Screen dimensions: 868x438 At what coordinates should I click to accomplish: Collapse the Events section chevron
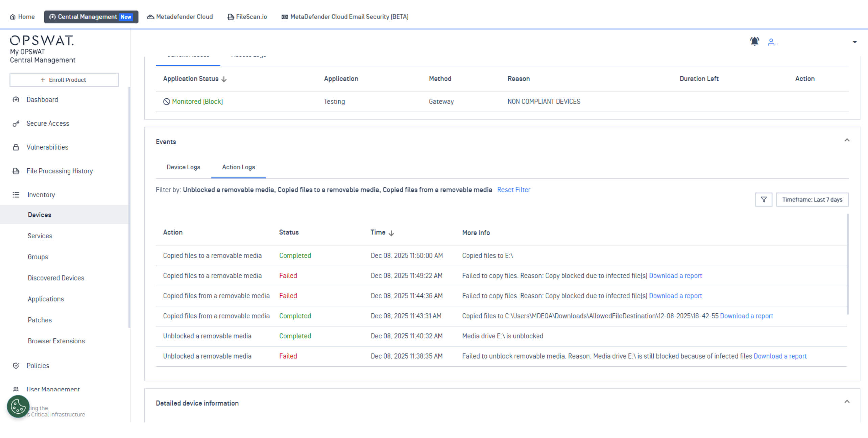click(847, 140)
